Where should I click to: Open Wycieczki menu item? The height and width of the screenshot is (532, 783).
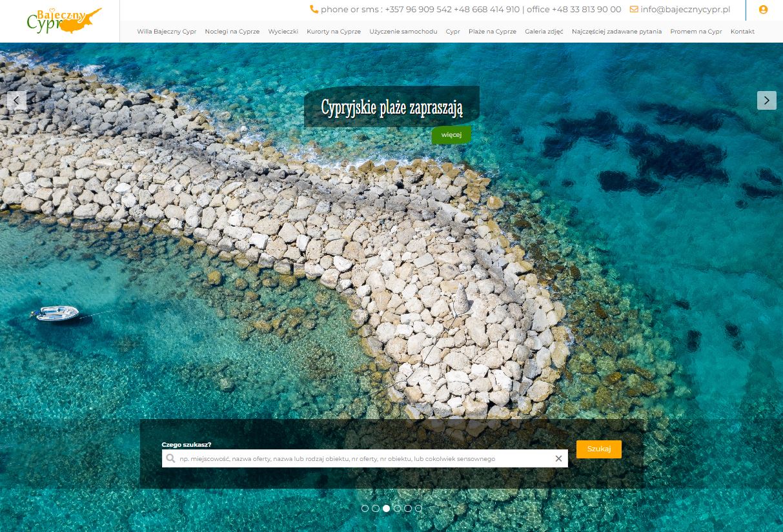click(x=283, y=31)
